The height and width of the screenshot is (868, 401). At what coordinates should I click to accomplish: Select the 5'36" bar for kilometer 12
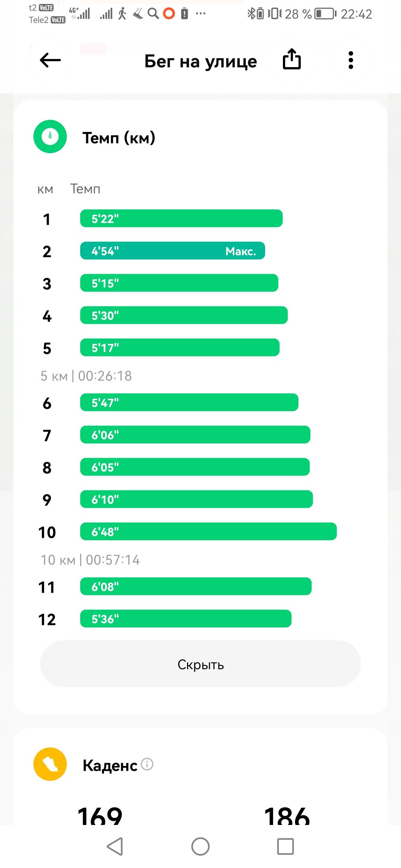click(186, 619)
